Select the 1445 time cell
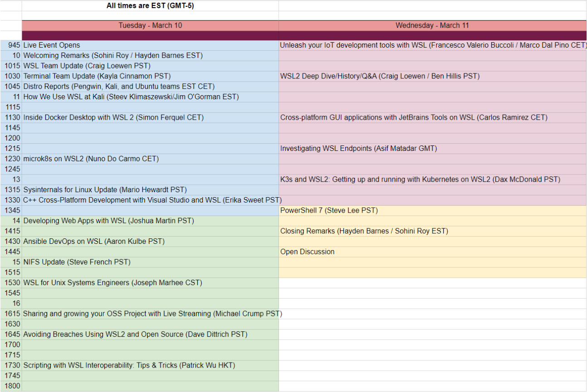587x392 pixels. click(11, 252)
